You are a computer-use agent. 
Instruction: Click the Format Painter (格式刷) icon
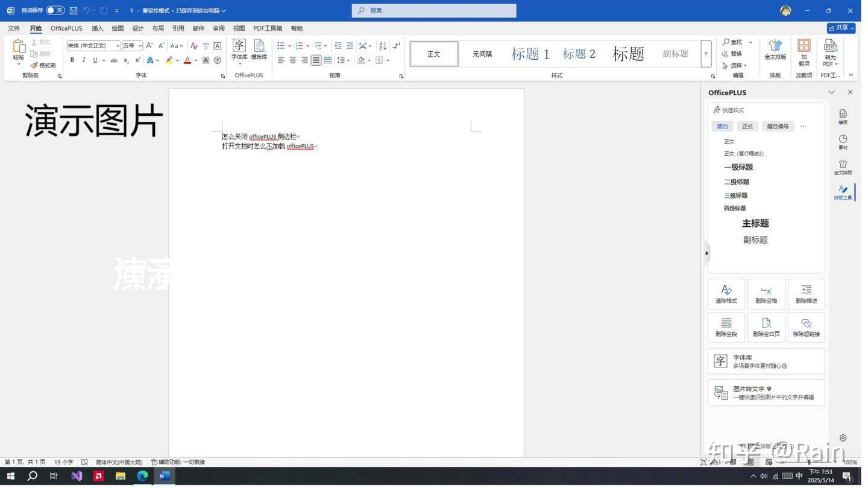tap(43, 65)
